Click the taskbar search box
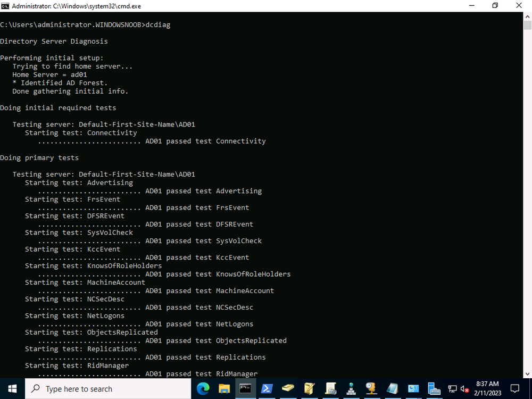This screenshot has height=399, width=532. click(108, 389)
